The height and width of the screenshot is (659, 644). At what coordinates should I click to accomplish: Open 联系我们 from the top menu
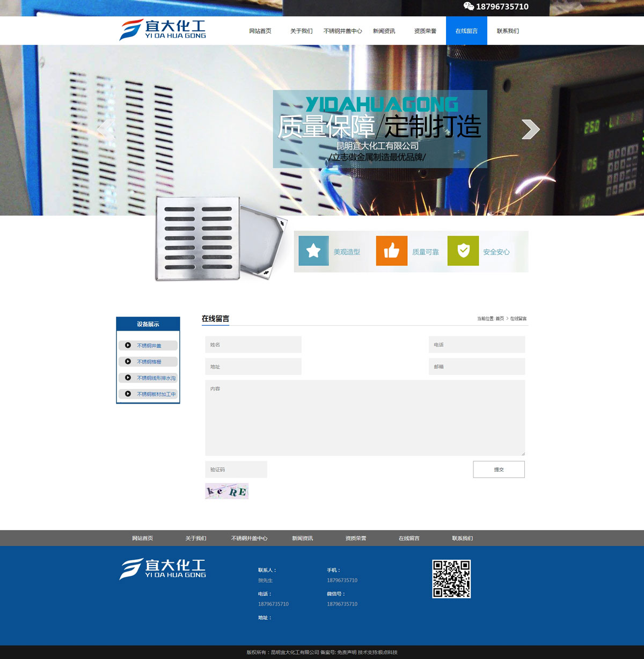point(508,31)
